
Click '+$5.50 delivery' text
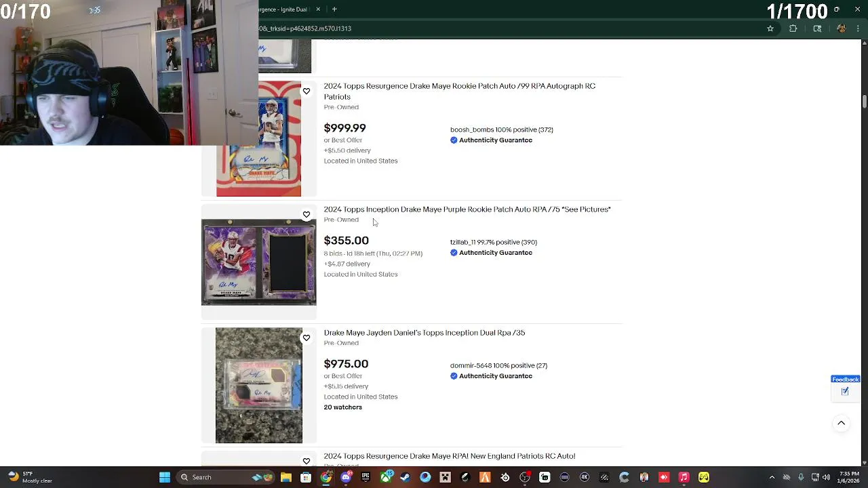(347, 150)
